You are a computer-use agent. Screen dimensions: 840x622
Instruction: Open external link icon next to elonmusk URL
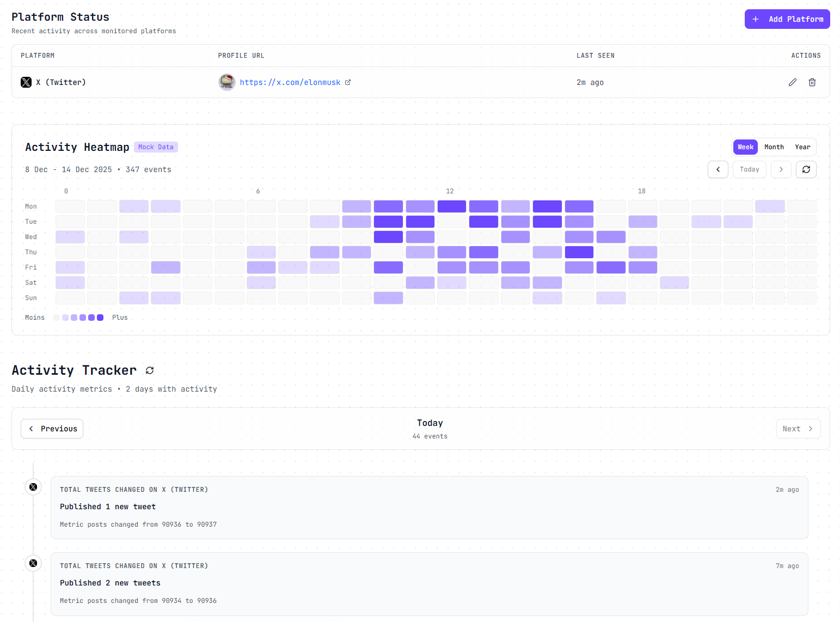(x=348, y=82)
